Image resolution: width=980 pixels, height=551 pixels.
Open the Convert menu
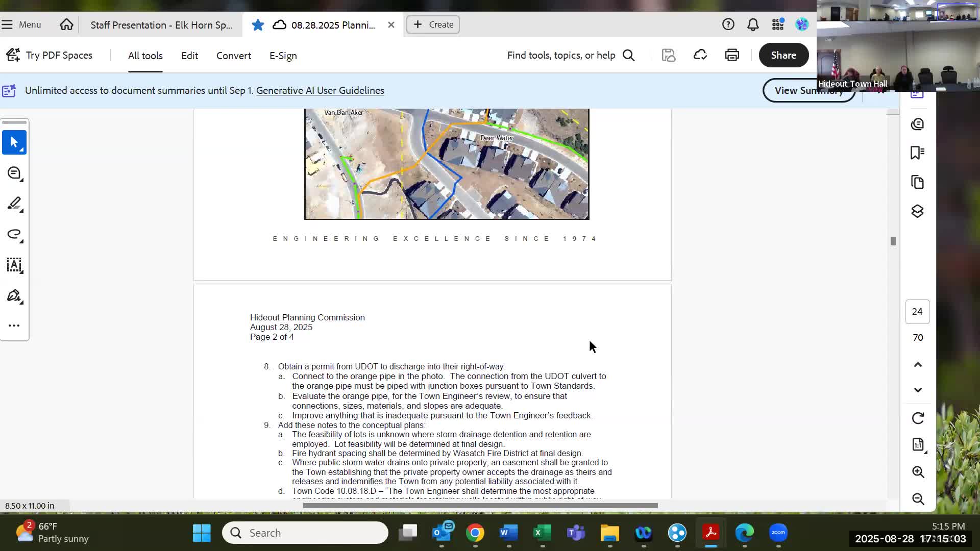(x=233, y=56)
